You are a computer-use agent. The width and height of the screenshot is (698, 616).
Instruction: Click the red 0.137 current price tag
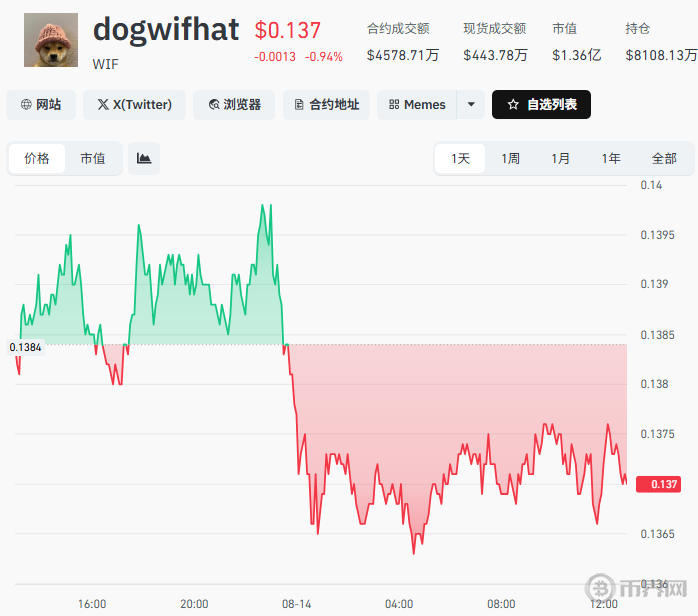(658, 484)
